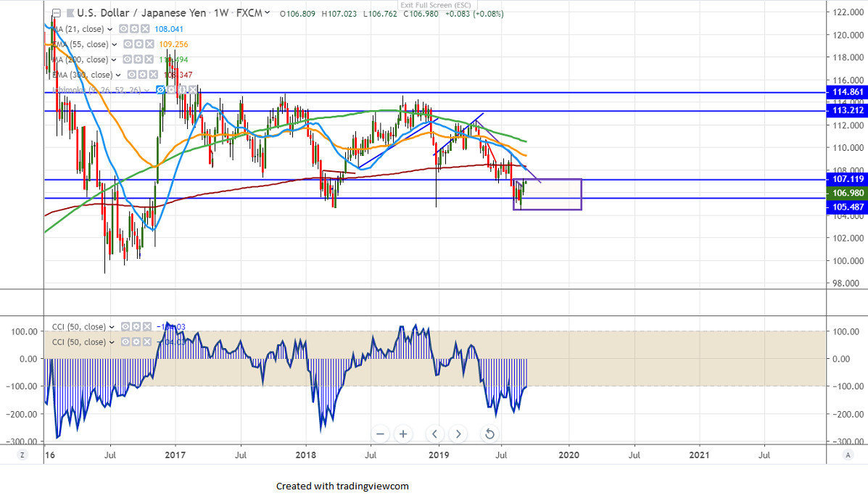The height and width of the screenshot is (501, 868).
Task: Expand the second CCI (50, close) dropdown arrow
Action: (110, 342)
